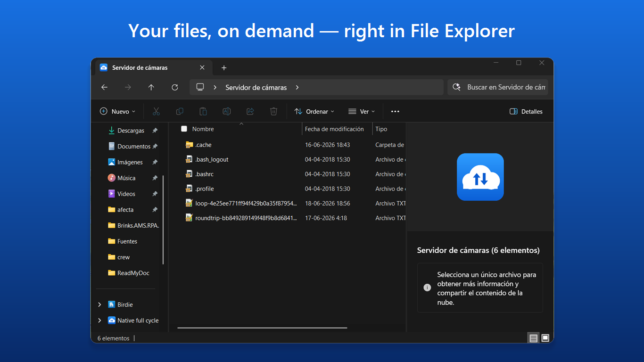Click Servidor de cámaras in address bar
Screen dimensions: 644x362
(x=256, y=87)
